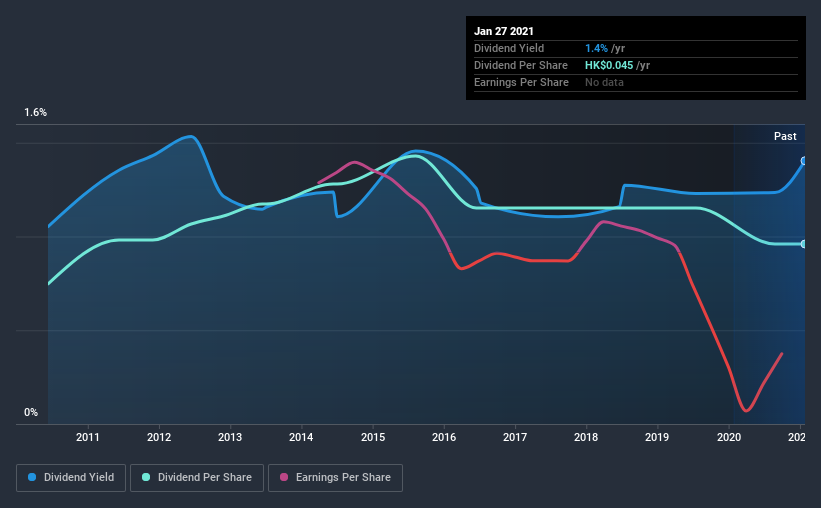The width and height of the screenshot is (821, 508).
Task: Select the teal Dividend Per Share endpoint marker
Action: click(x=804, y=244)
